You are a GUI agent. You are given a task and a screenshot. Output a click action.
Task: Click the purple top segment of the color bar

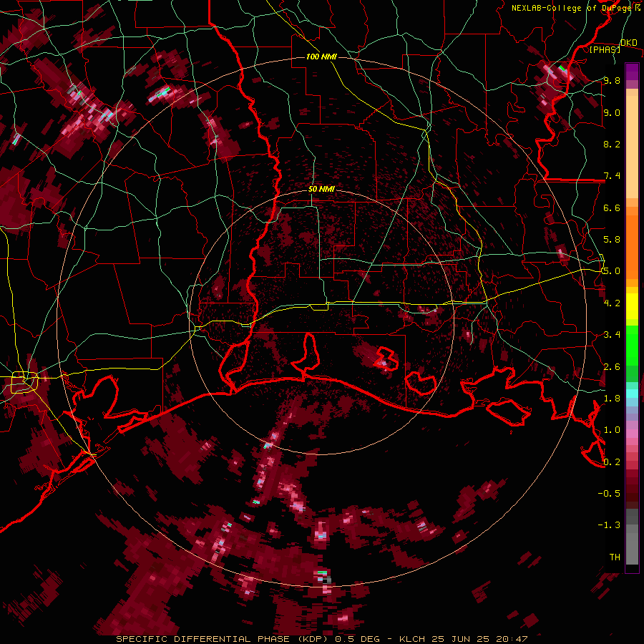(632, 72)
